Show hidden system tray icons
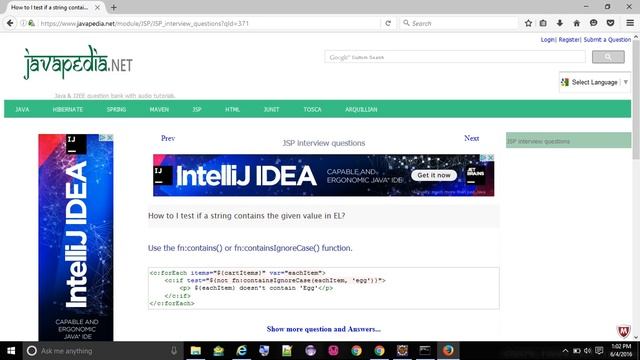Screen dimensions: 640x360 coord(565,351)
